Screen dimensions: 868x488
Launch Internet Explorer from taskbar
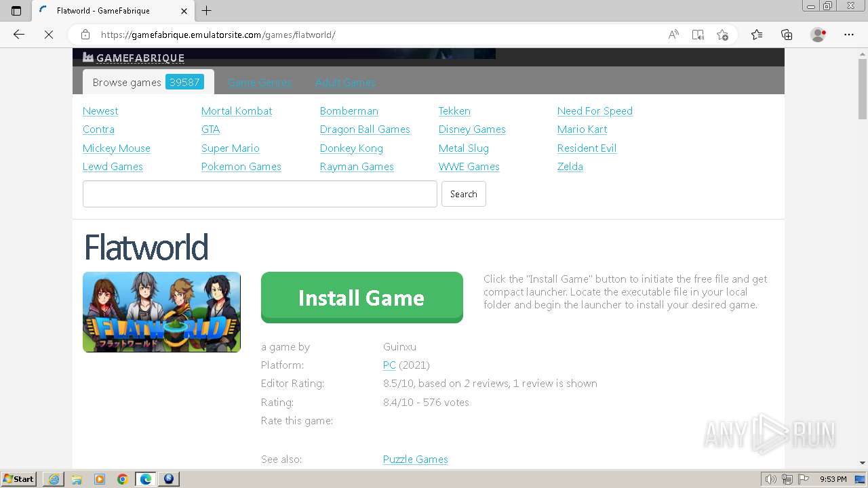[54, 479]
